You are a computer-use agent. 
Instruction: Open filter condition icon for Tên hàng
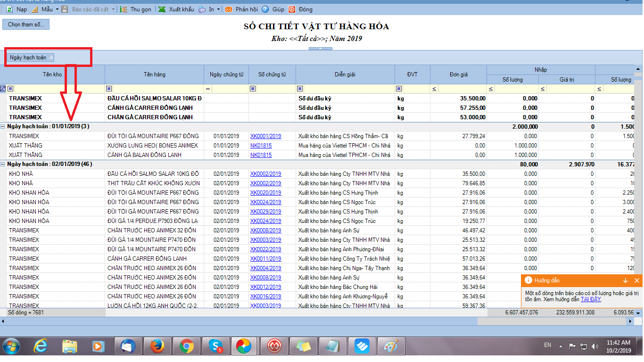[109, 88]
